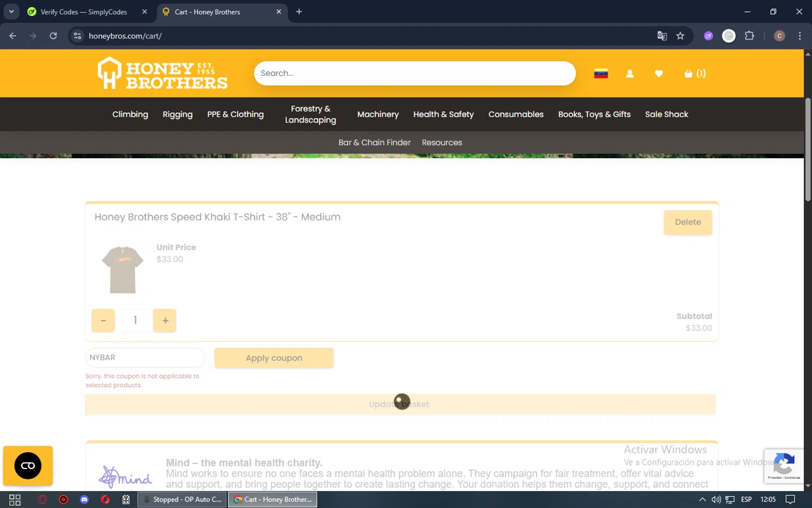The image size is (812, 508).
Task: Open the Bar & Chain Finder link
Action: [375, 142]
